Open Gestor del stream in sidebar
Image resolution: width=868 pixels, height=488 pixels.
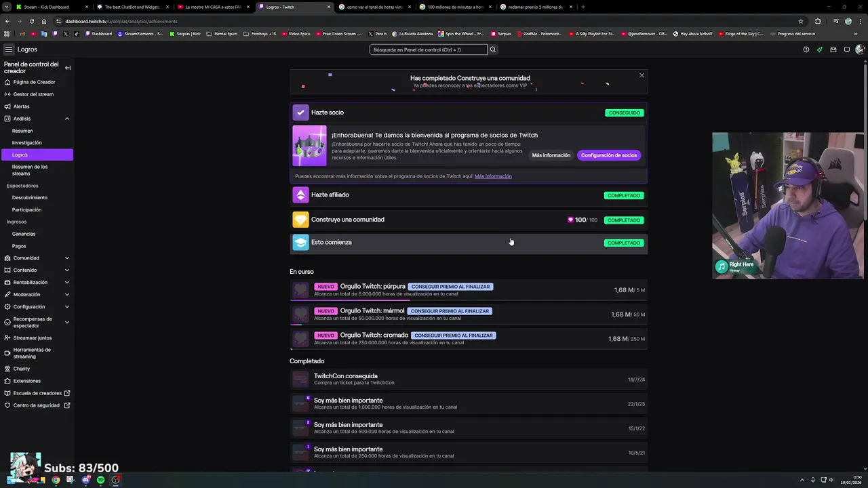[37, 94]
